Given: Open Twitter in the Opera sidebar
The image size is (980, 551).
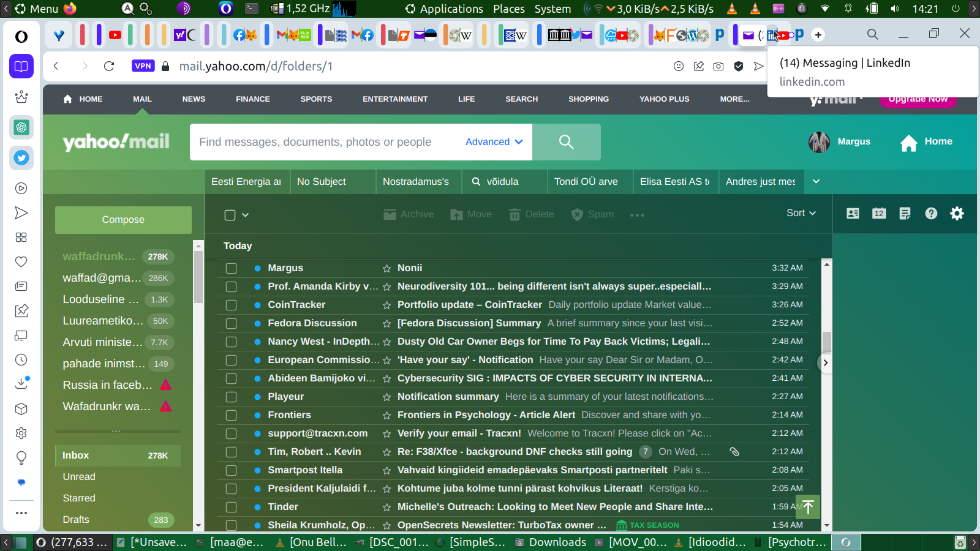Looking at the screenshot, I should pyautogui.click(x=21, y=158).
